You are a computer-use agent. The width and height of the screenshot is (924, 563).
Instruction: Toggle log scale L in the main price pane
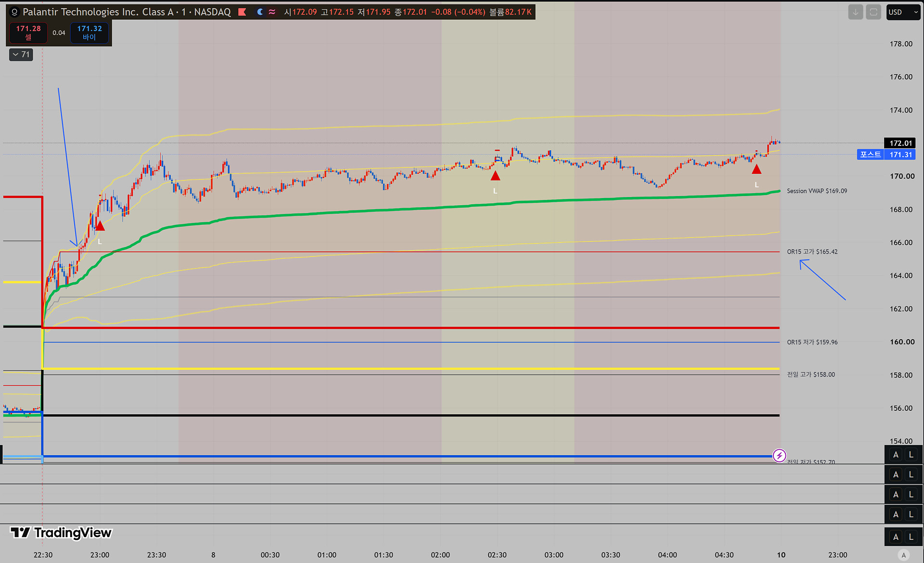[911, 455]
